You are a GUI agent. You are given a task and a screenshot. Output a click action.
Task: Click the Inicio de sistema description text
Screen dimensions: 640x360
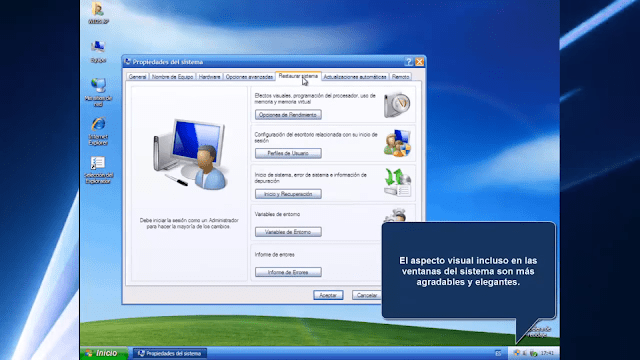click(x=311, y=178)
